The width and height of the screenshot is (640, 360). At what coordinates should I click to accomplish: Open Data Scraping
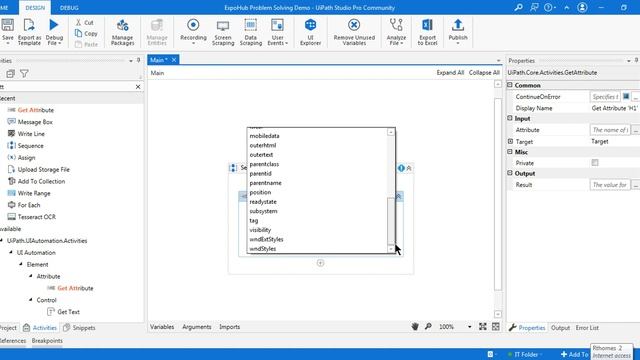(251, 32)
